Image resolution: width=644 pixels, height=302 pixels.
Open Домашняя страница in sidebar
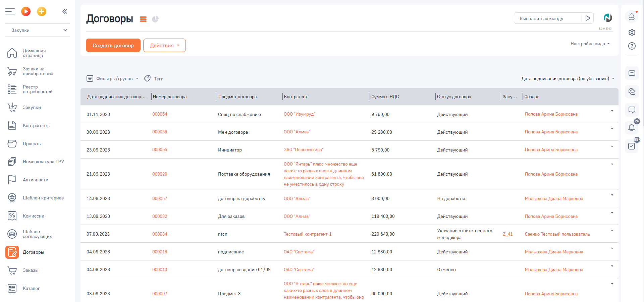(37, 53)
